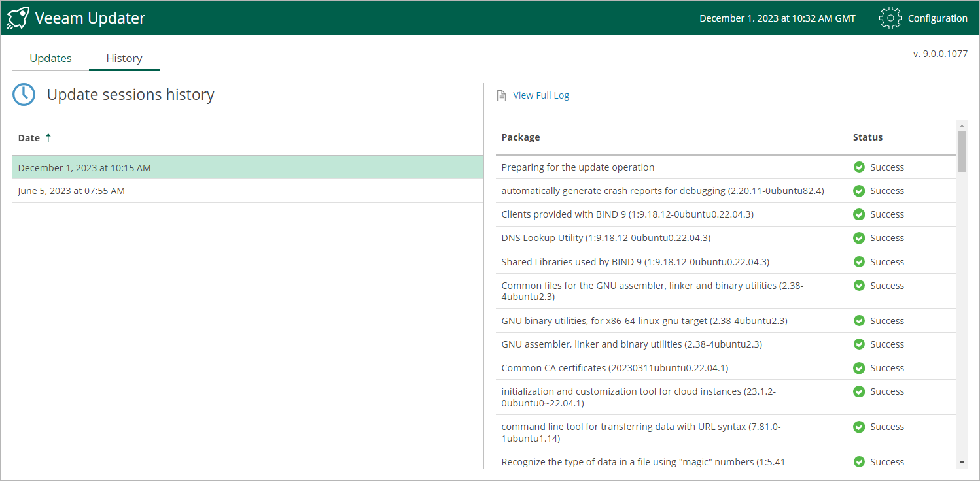Image resolution: width=980 pixels, height=481 pixels.
Task: Click the Package column header
Action: pos(521,137)
